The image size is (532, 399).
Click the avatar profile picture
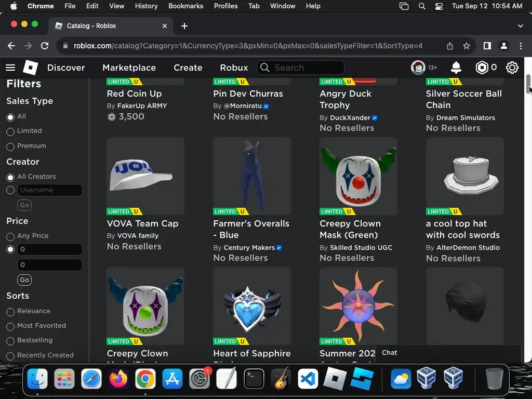[418, 68]
